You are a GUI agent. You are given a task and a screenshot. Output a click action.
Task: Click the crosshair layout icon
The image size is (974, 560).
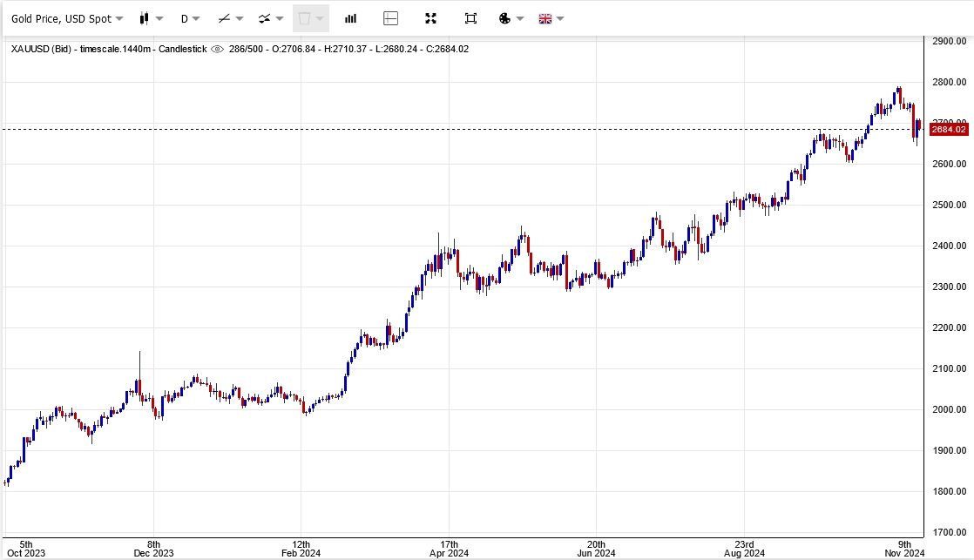point(390,18)
